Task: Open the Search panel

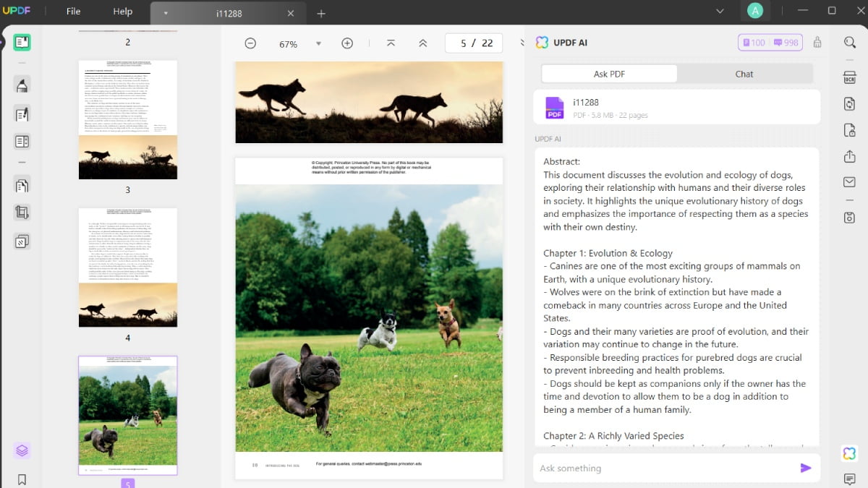Action: tap(850, 42)
